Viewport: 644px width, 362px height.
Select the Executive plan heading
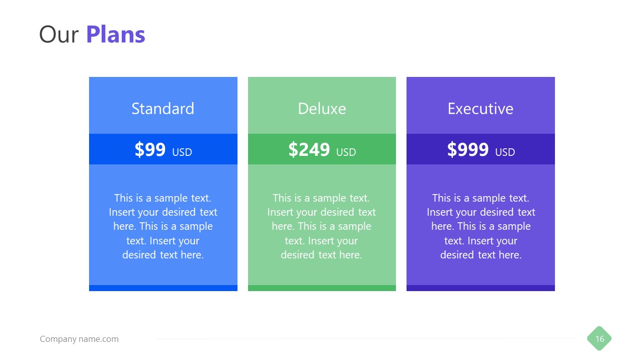(480, 109)
